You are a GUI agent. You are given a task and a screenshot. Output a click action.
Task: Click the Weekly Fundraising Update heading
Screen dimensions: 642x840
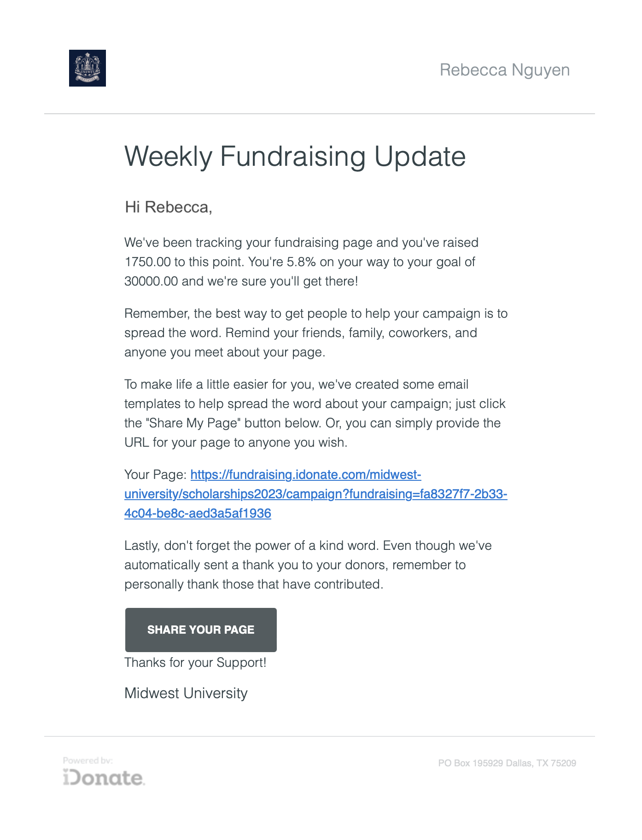pos(295,156)
